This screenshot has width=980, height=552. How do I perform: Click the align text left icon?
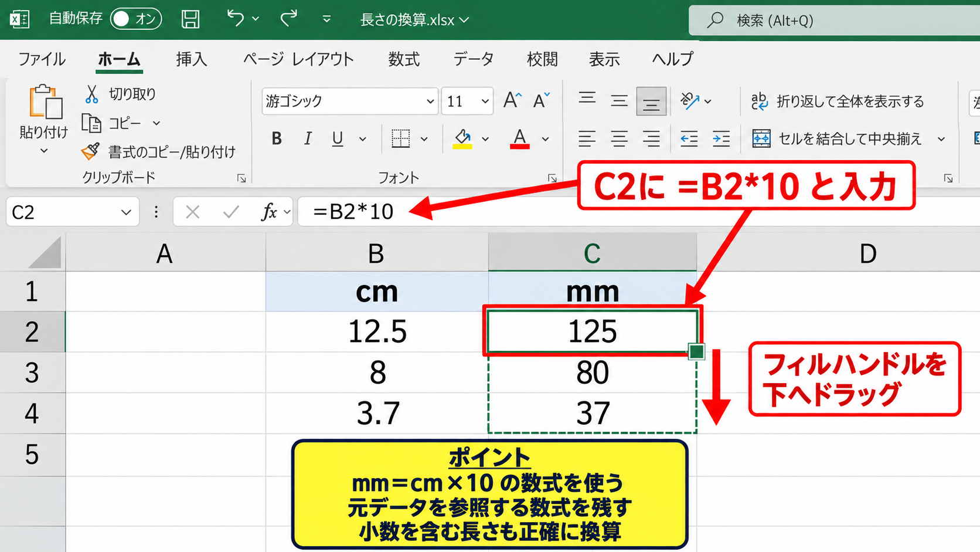click(x=587, y=139)
